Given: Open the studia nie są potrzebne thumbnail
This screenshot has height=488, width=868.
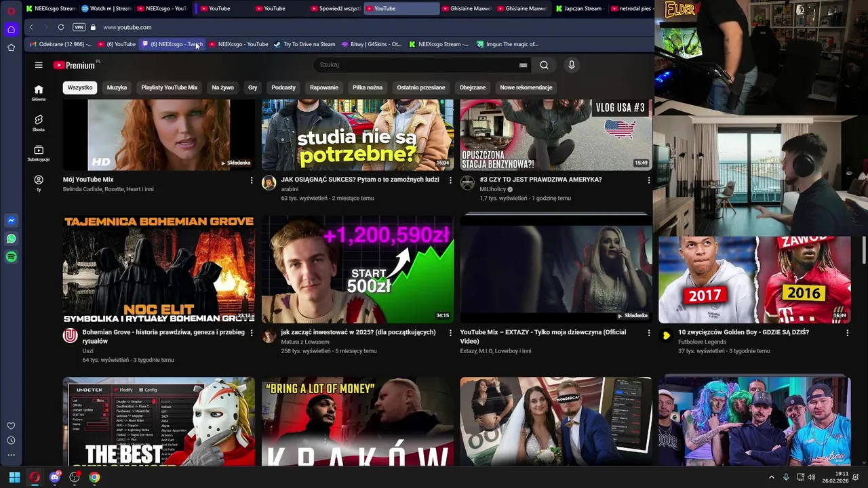Looking at the screenshot, I should tap(357, 135).
